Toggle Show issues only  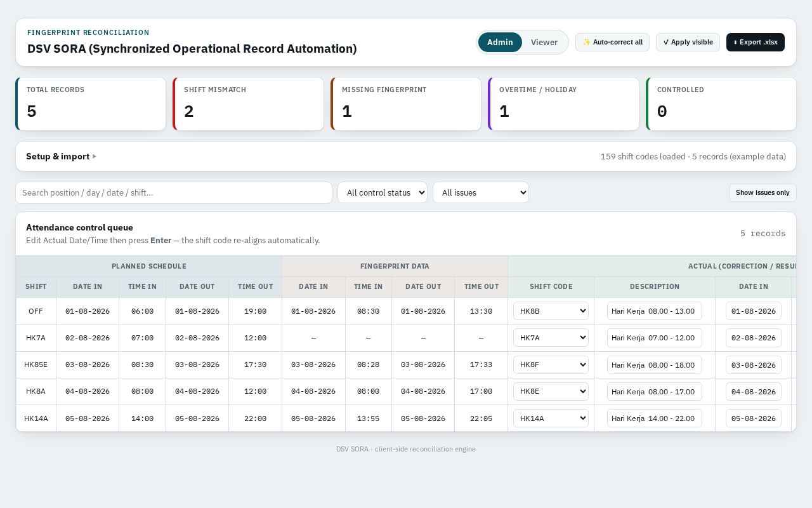(763, 192)
